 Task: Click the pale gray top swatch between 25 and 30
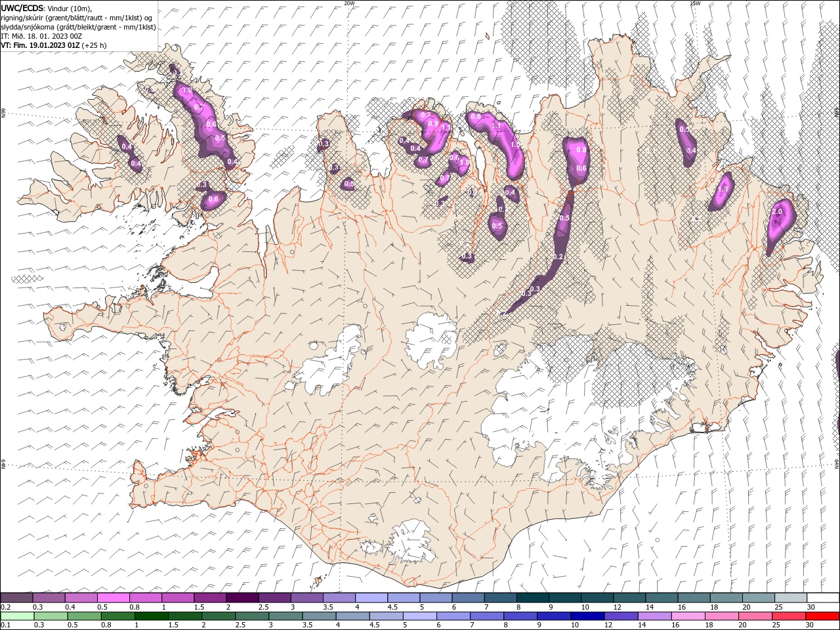click(x=789, y=598)
